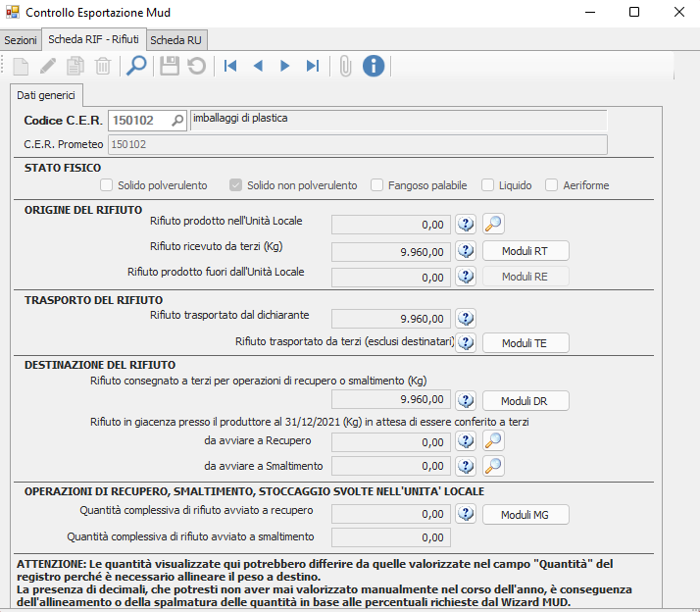Viewport: 700px width, 612px height.
Task: Jump to last record arrow icon
Action: [313, 66]
